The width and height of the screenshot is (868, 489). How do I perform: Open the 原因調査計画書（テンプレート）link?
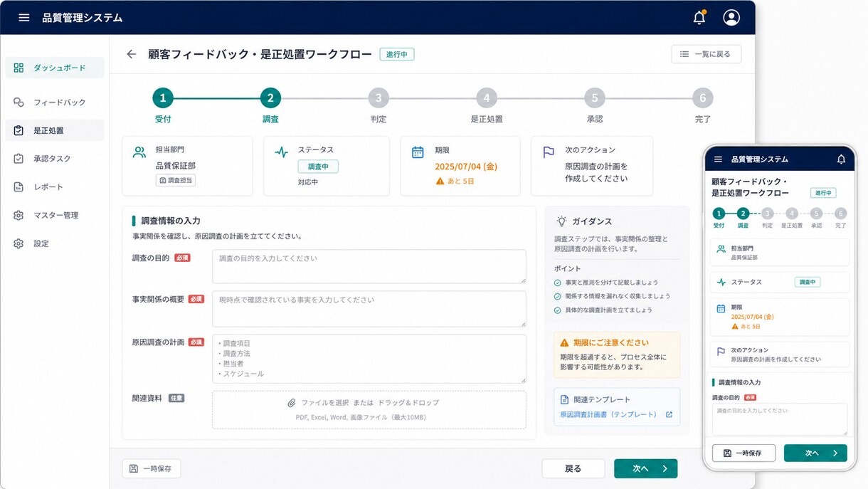click(x=608, y=414)
